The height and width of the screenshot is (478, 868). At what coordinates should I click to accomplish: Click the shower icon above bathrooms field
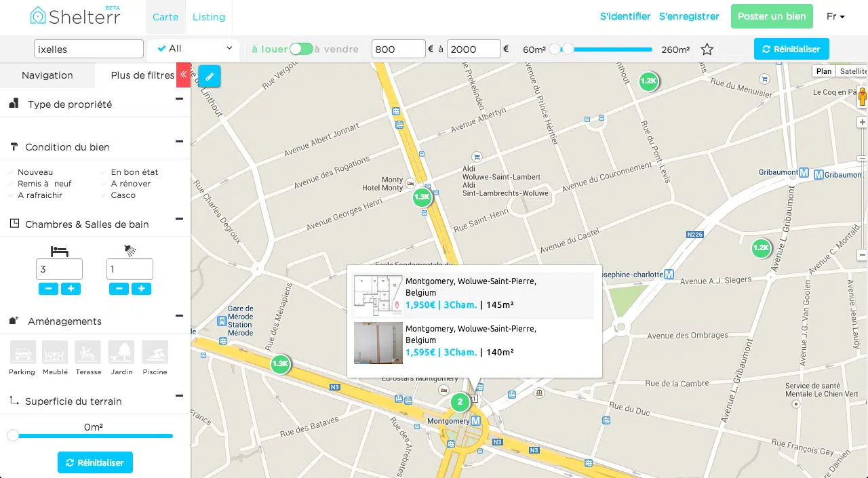pos(130,251)
